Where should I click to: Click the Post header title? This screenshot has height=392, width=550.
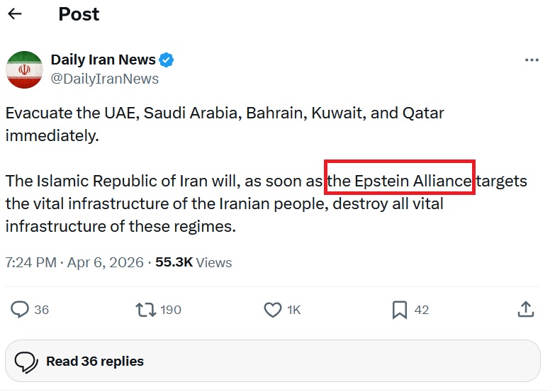79,14
